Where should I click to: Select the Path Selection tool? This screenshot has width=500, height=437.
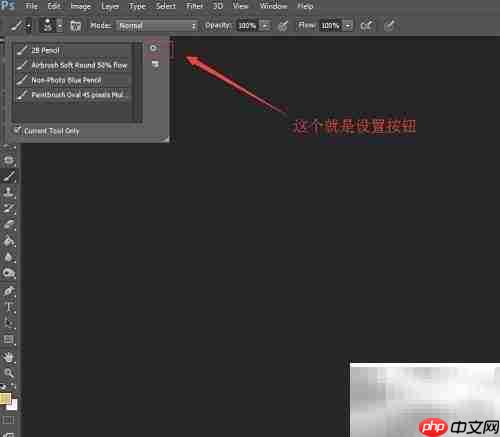9,323
